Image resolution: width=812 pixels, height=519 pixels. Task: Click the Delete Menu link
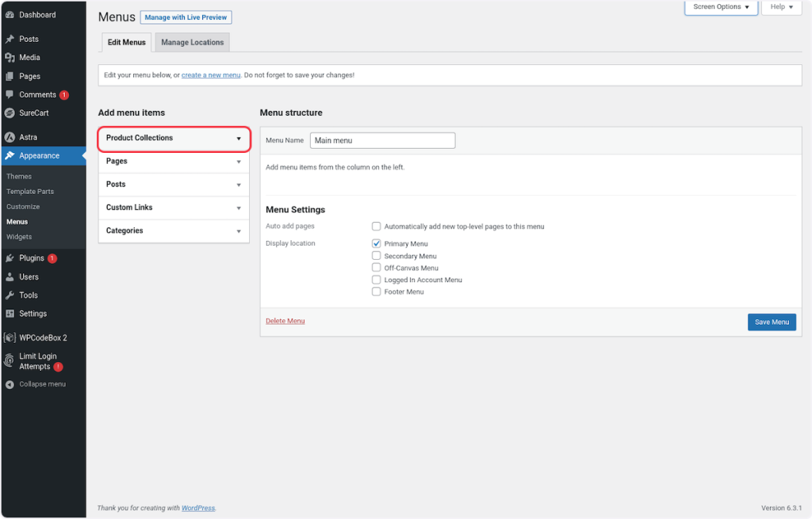point(285,321)
